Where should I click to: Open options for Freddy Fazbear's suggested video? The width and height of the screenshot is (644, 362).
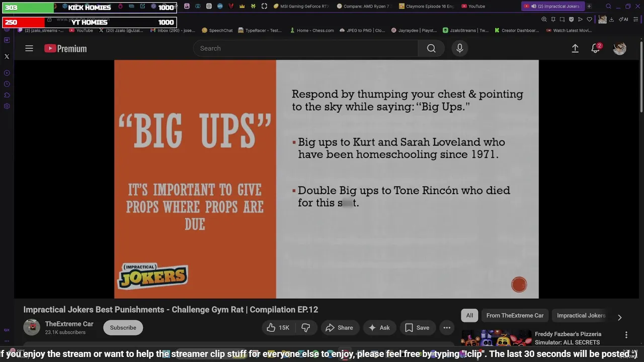pyautogui.click(x=626, y=335)
